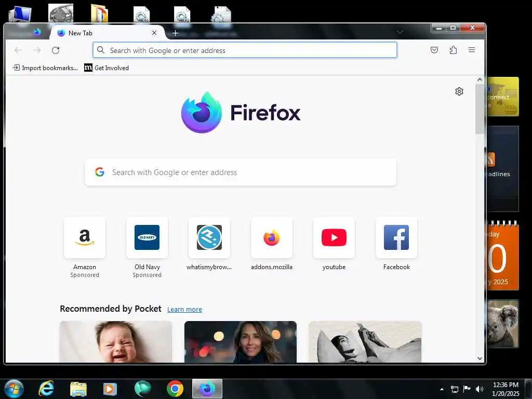532x399 pixels.
Task: Click the taskbar clock 12:36 PM
Action: [506, 389]
